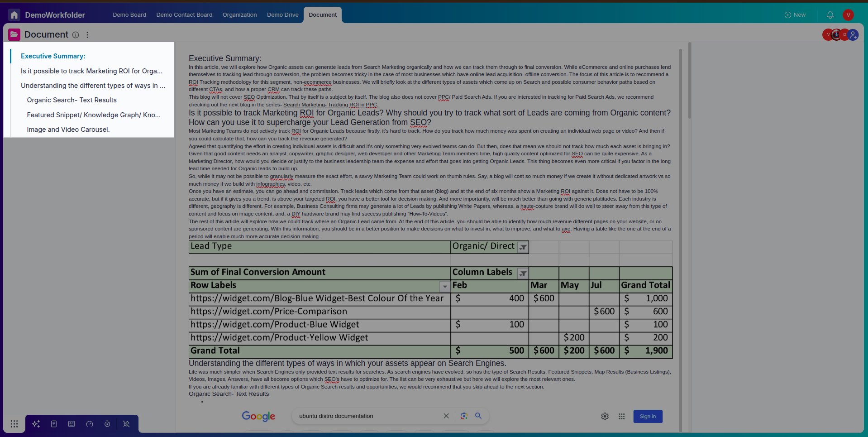Click the magnifier search icon in Google bar
The width and height of the screenshot is (868, 437).
coord(478,416)
